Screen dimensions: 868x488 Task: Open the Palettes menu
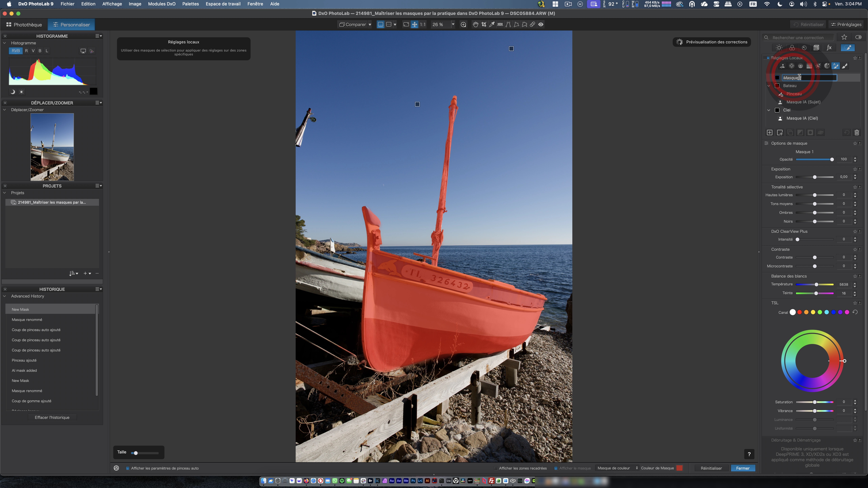coord(190,4)
